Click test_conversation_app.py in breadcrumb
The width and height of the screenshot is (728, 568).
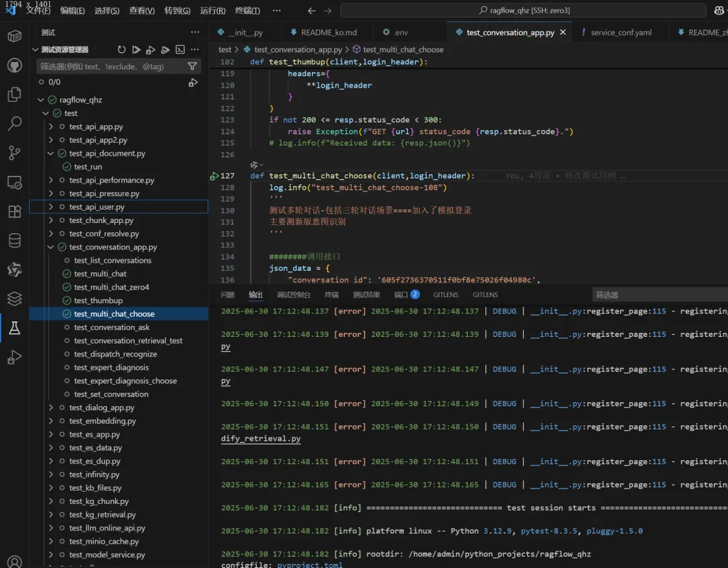pos(298,50)
